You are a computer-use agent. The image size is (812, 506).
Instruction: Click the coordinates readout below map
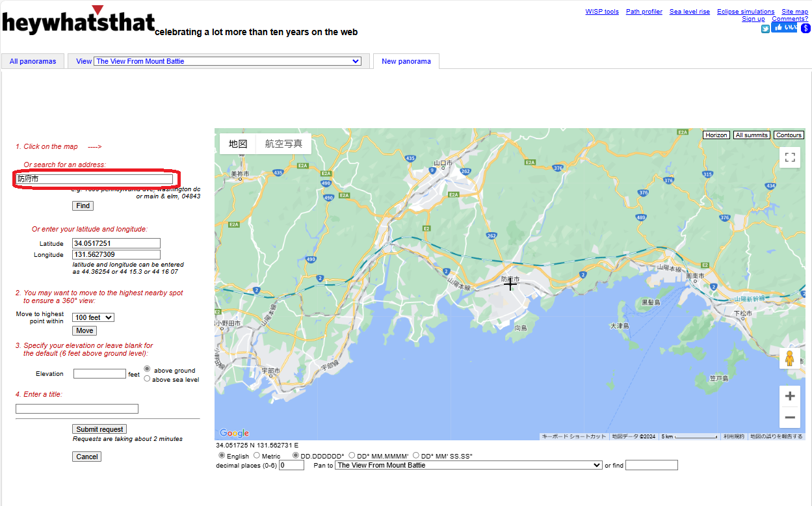[x=257, y=446]
